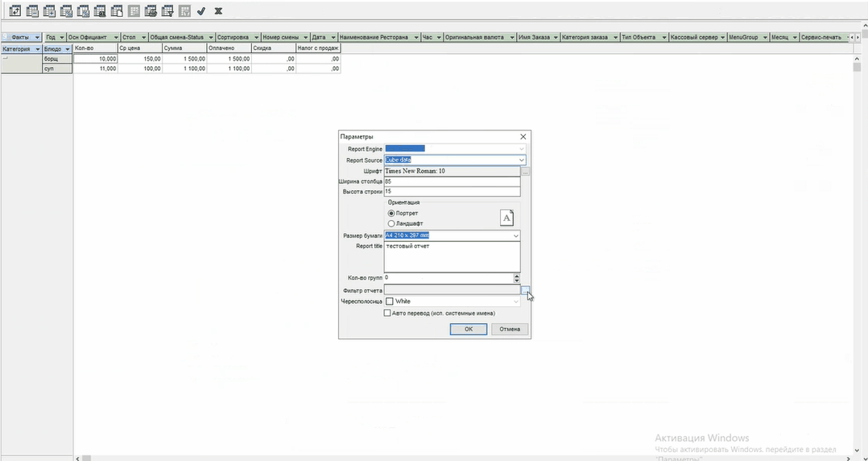The image size is (868, 461).
Task: Click the table filter funnel toolbar icon
Action: click(x=167, y=11)
